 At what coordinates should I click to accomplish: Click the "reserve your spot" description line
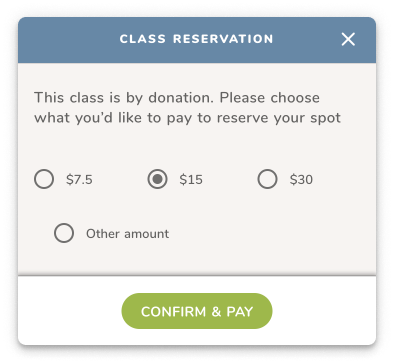pyautogui.click(x=187, y=118)
